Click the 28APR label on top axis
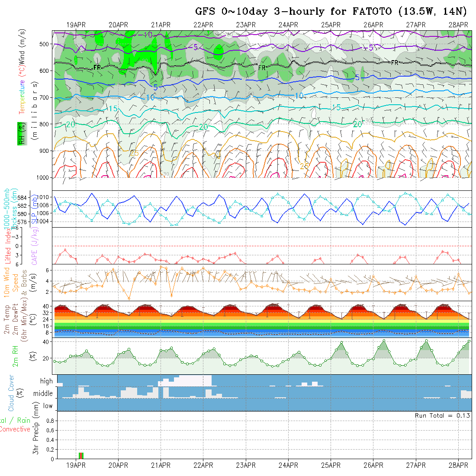The width and height of the screenshot is (476, 476). (x=458, y=25)
